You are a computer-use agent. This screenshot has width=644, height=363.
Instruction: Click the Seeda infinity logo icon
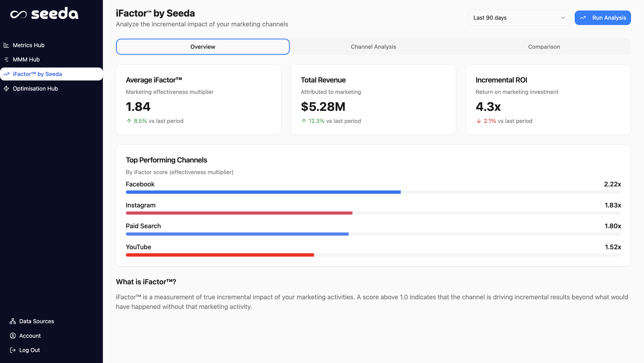point(18,14)
